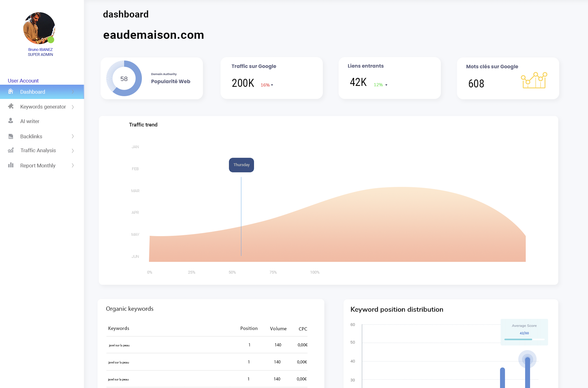The image size is (588, 388).
Task: Click the Dashboard home icon
Action: [x=11, y=91]
